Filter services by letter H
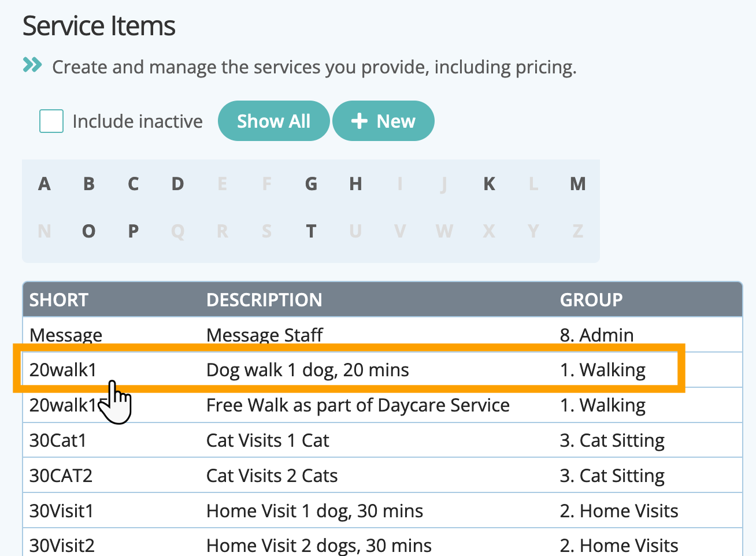The width and height of the screenshot is (756, 556). pyautogui.click(x=355, y=184)
